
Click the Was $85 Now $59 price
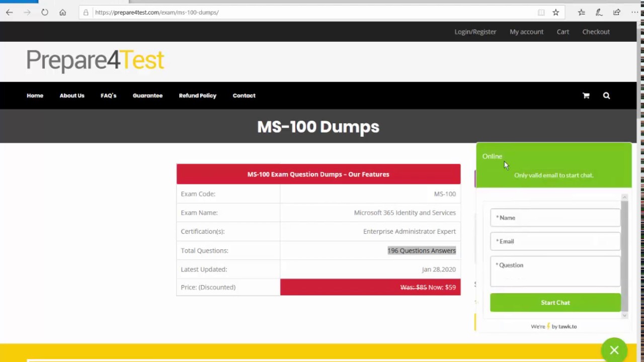tap(428, 287)
